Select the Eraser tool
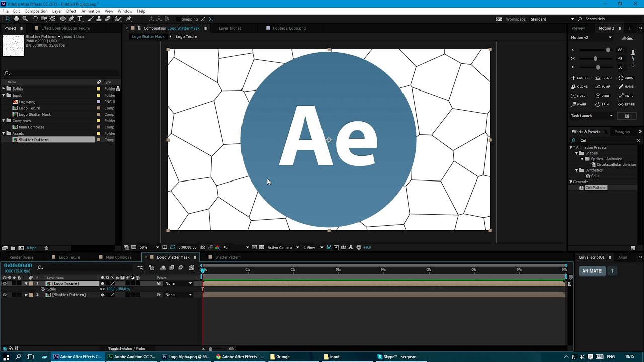Image resolution: width=644 pixels, height=362 pixels. click(107, 19)
